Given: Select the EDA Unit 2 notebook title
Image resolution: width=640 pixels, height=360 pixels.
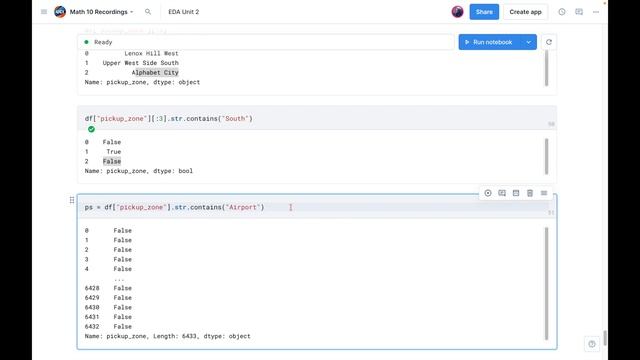Looking at the screenshot, I should [184, 12].
